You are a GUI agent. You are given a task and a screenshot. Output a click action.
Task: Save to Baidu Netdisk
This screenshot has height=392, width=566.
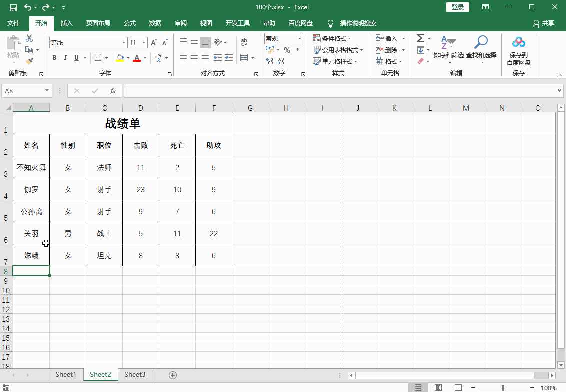tap(519, 51)
